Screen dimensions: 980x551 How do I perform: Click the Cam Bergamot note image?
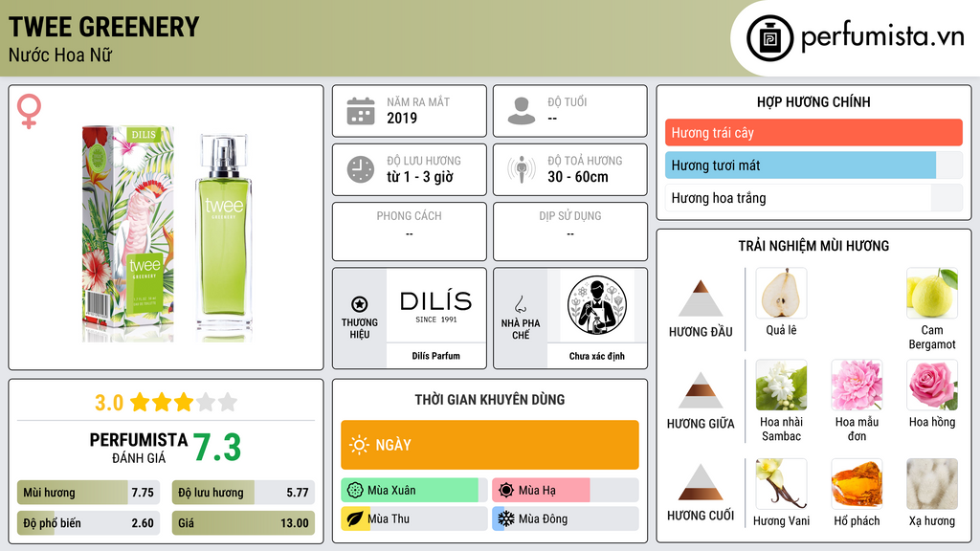coord(932,293)
